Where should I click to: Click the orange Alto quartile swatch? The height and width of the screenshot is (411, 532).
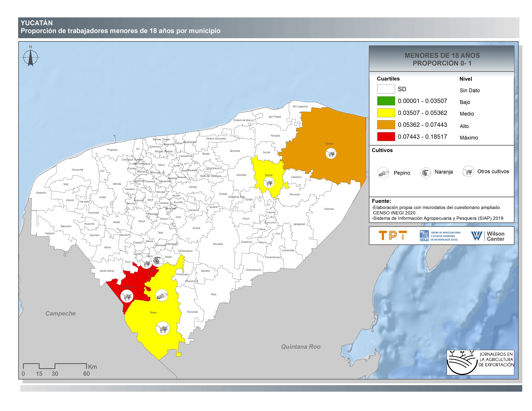386,125
